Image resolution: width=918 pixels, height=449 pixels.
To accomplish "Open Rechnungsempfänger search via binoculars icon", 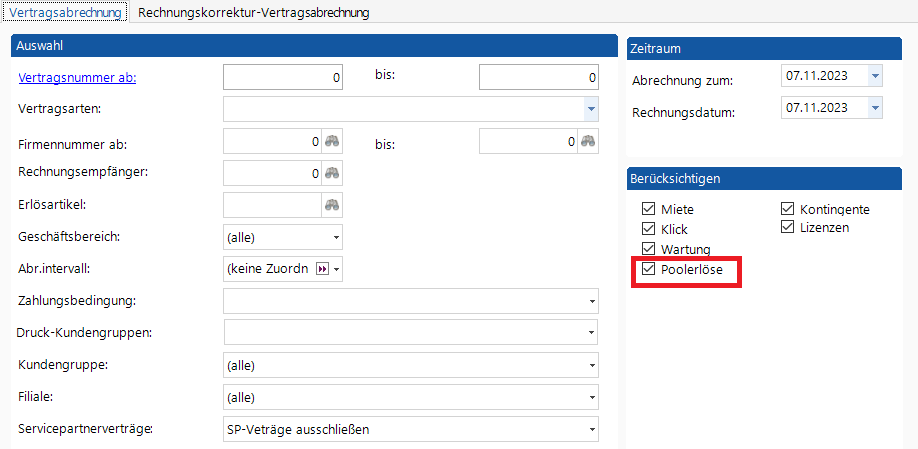I will (332, 173).
